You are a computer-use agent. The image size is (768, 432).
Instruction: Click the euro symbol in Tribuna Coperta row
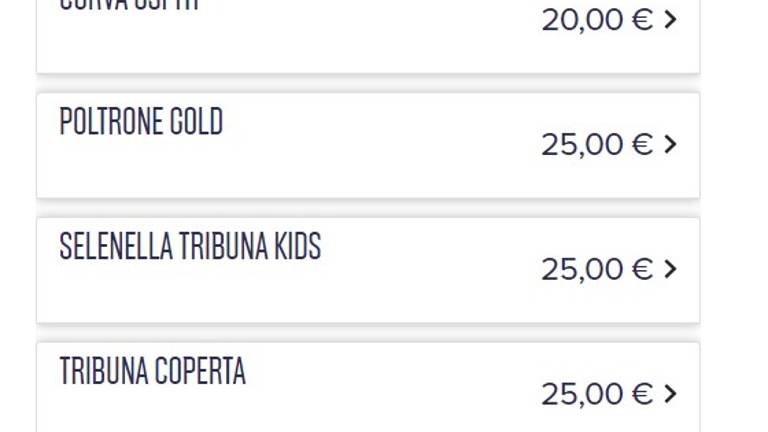click(x=642, y=394)
